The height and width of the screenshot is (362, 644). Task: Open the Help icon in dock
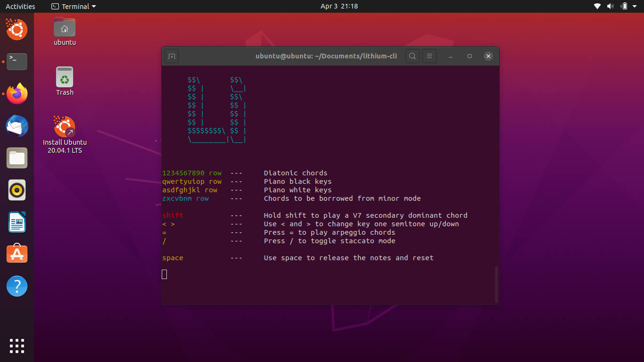[17, 286]
